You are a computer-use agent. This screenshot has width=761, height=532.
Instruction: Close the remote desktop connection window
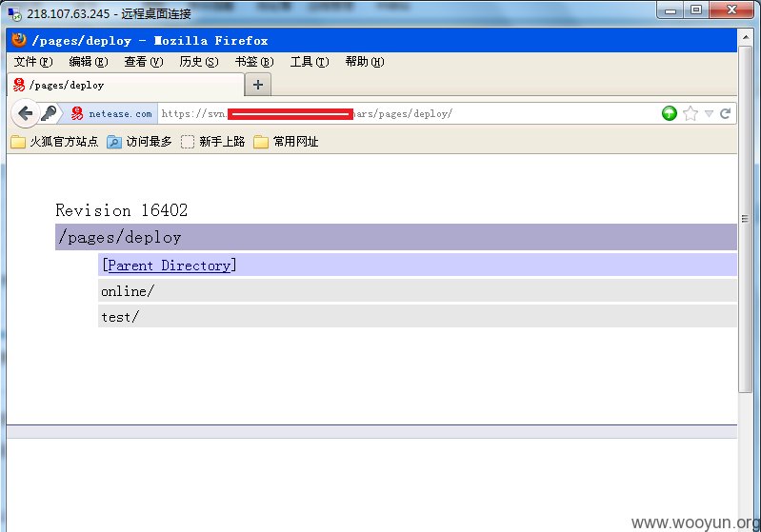pyautogui.click(x=731, y=10)
